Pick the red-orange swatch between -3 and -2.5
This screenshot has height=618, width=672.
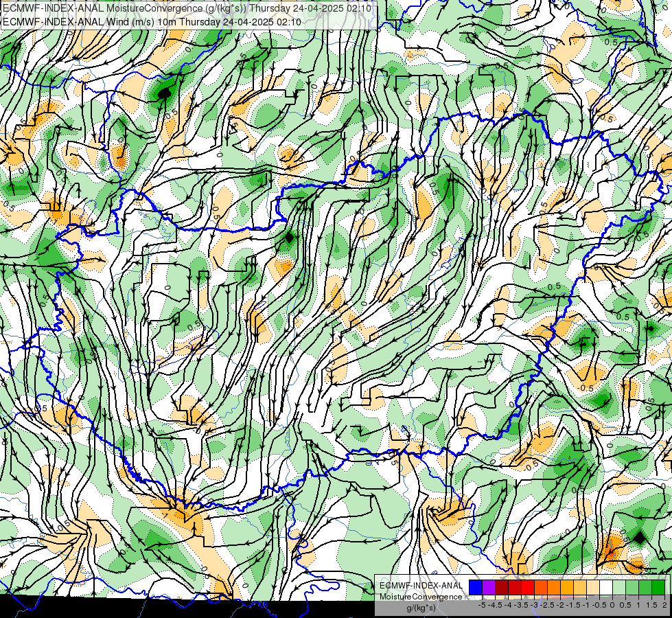tap(541, 588)
